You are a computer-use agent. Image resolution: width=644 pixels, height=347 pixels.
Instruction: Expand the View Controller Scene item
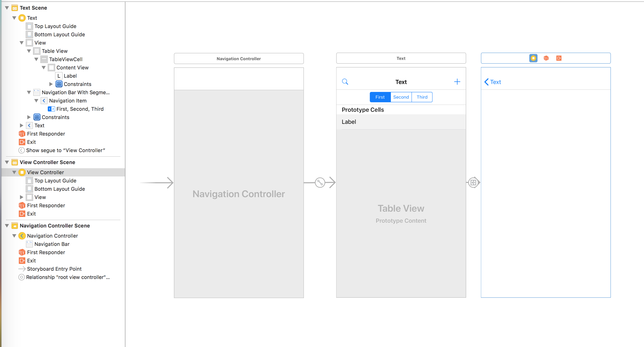coord(6,162)
